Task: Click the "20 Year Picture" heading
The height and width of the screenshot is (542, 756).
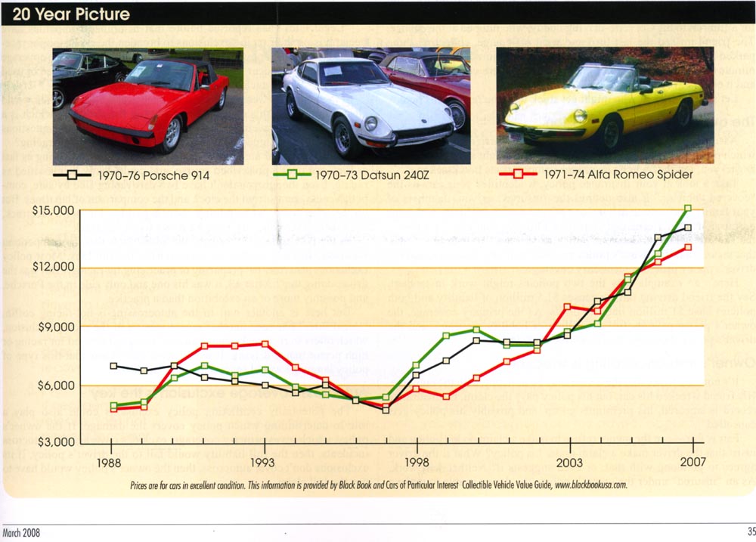Action: point(71,14)
